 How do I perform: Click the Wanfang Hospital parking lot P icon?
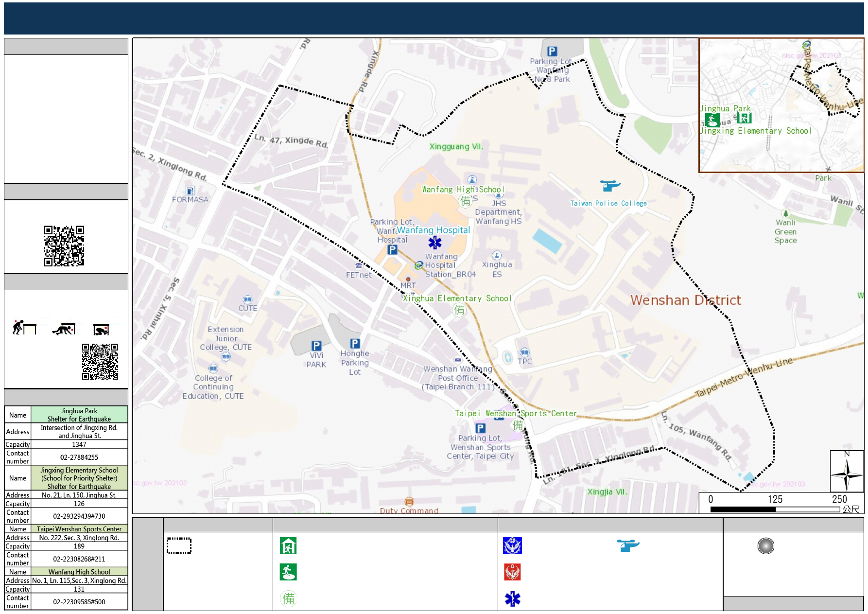pos(392,250)
